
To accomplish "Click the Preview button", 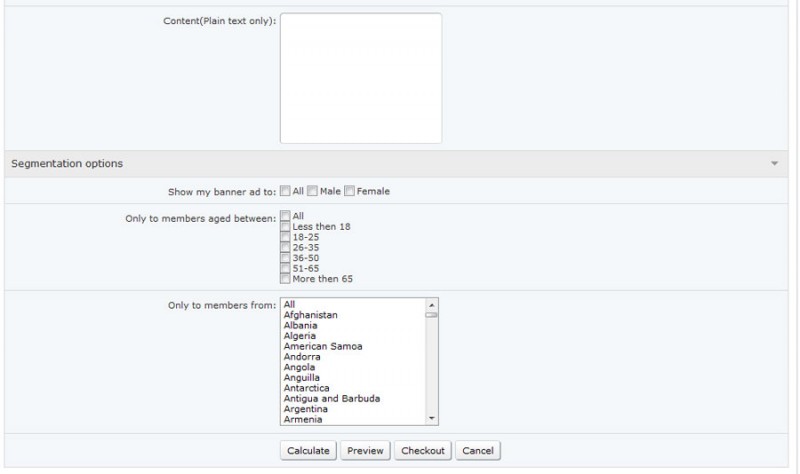I will tap(365, 451).
